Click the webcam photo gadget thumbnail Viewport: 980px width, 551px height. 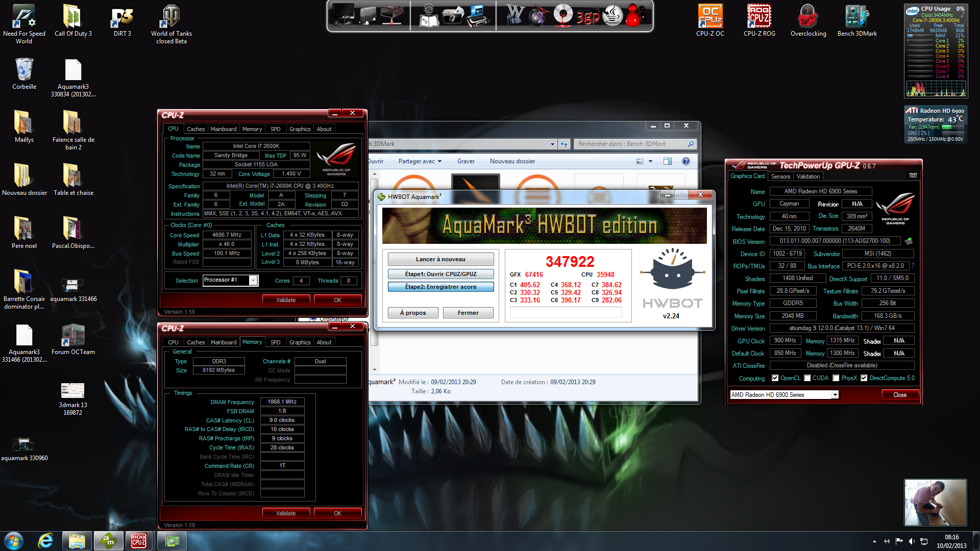pyautogui.click(x=935, y=503)
